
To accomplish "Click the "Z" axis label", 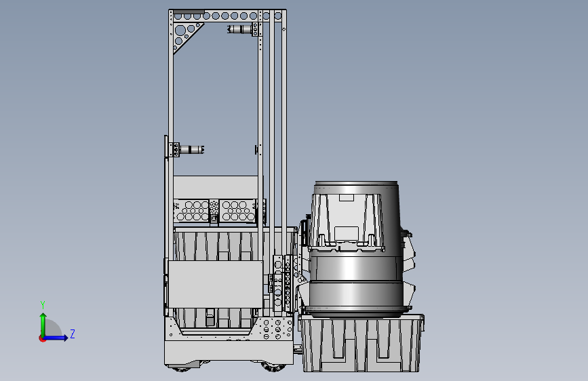I will [73, 334].
